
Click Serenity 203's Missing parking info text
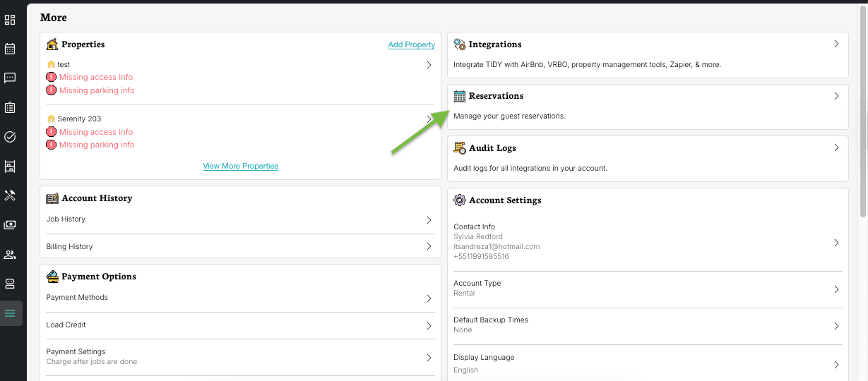(x=97, y=145)
